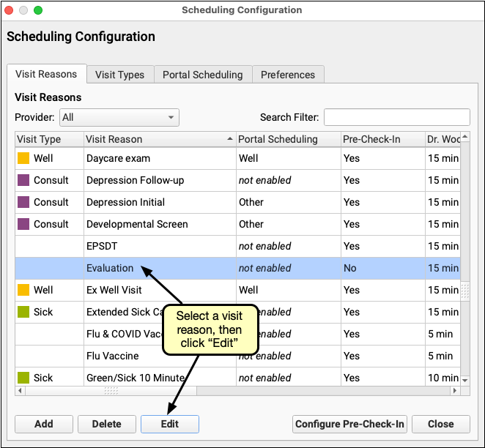Focus the Search Filter text field
Viewport: 485px width, 448px height.
coord(396,117)
